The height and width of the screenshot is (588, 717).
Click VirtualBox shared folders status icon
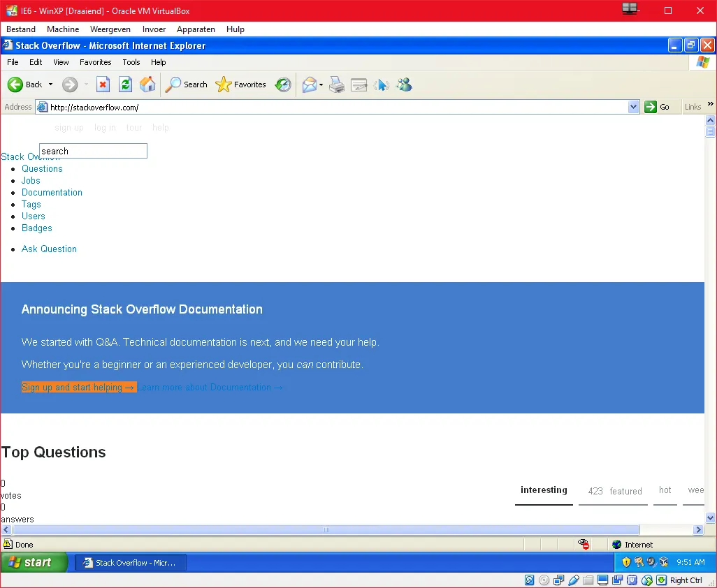588,580
